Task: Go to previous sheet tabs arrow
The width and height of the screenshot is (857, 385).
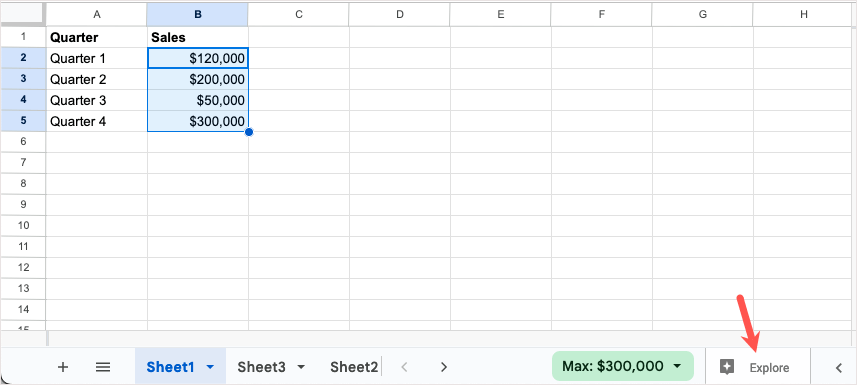Action: point(404,367)
